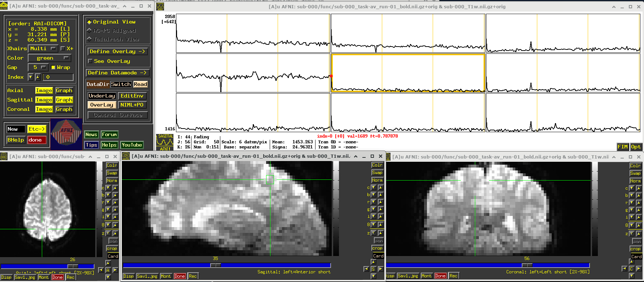
Task: Click the SAGITTAL AFNI graph logo icon
Action: coord(165,142)
